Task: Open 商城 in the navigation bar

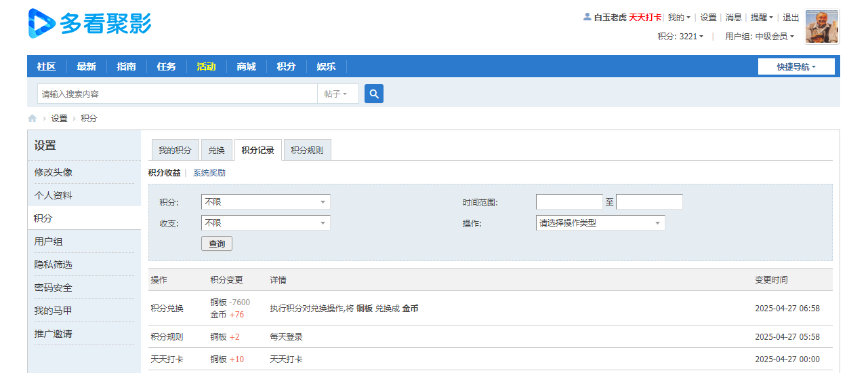Action: click(x=246, y=66)
